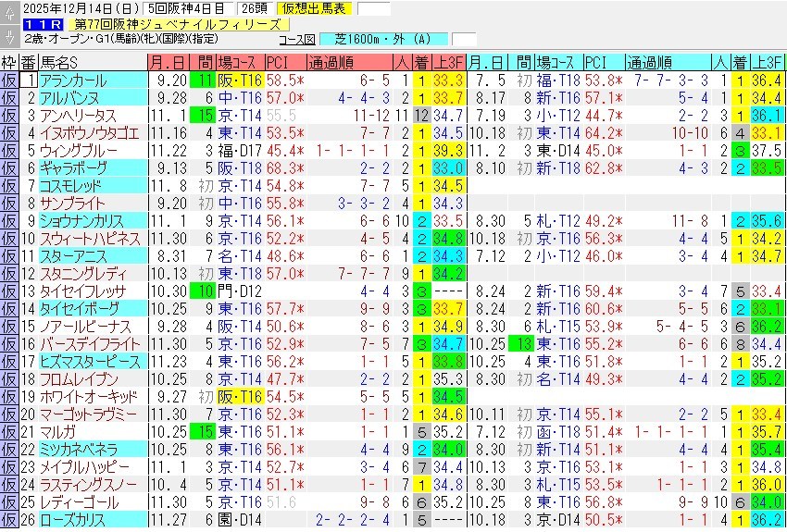Screen dimensions: 787x532
Task: Click the 仮 mark for horse 26 ローズカリス
Action: 8,519
